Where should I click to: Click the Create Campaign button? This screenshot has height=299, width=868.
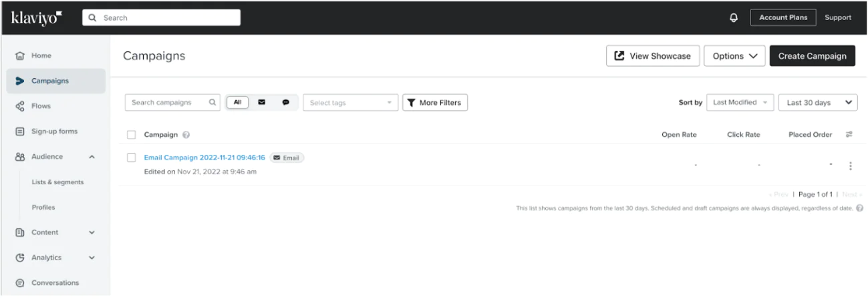[812, 56]
